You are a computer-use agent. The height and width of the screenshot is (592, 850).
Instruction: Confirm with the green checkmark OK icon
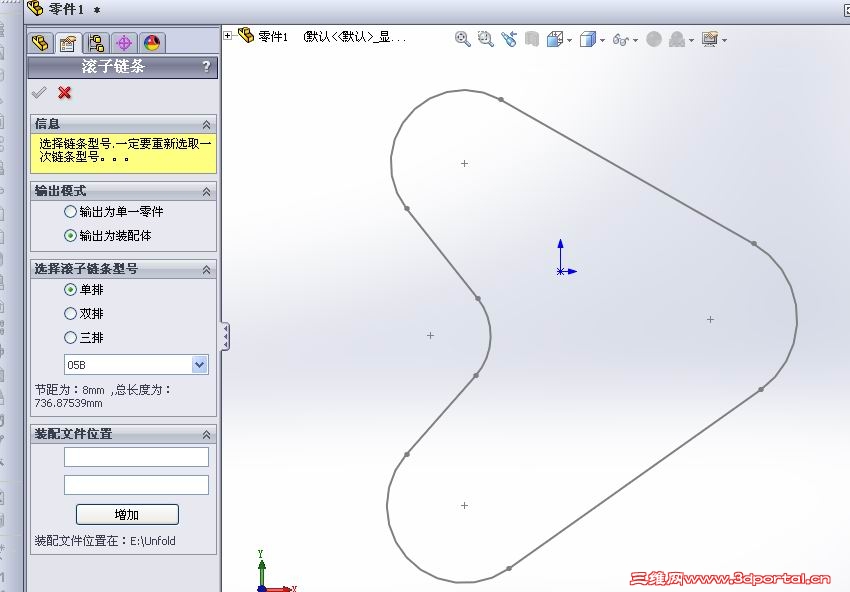39,93
